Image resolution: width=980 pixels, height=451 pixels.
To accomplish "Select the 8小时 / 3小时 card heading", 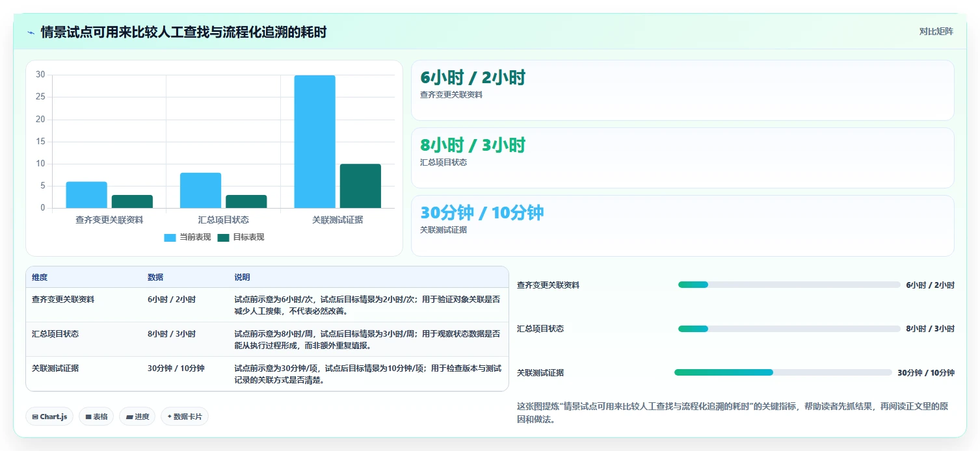I will (473, 146).
